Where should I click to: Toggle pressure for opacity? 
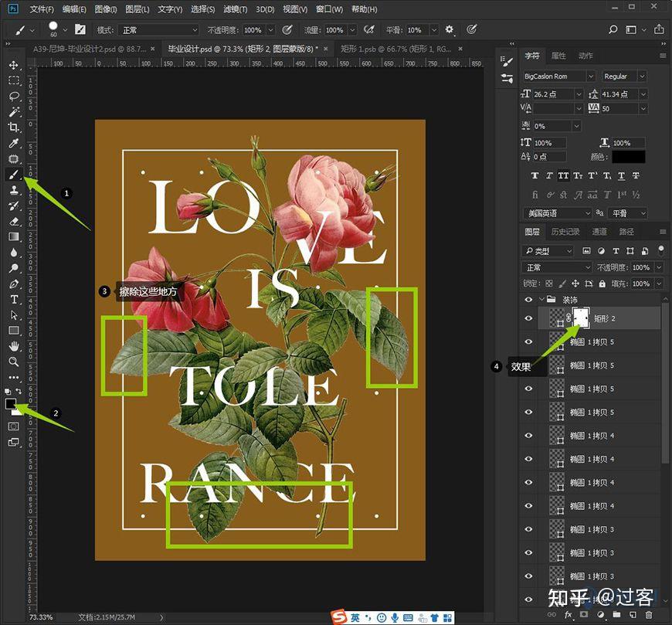[287, 29]
